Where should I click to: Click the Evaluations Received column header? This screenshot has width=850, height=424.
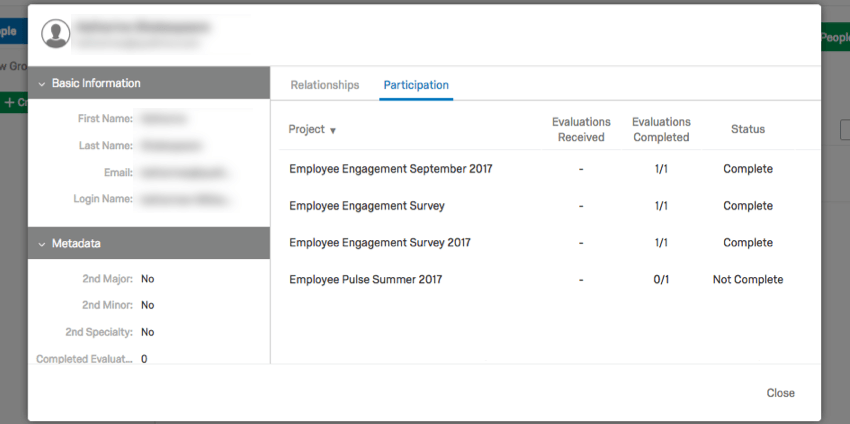(581, 130)
